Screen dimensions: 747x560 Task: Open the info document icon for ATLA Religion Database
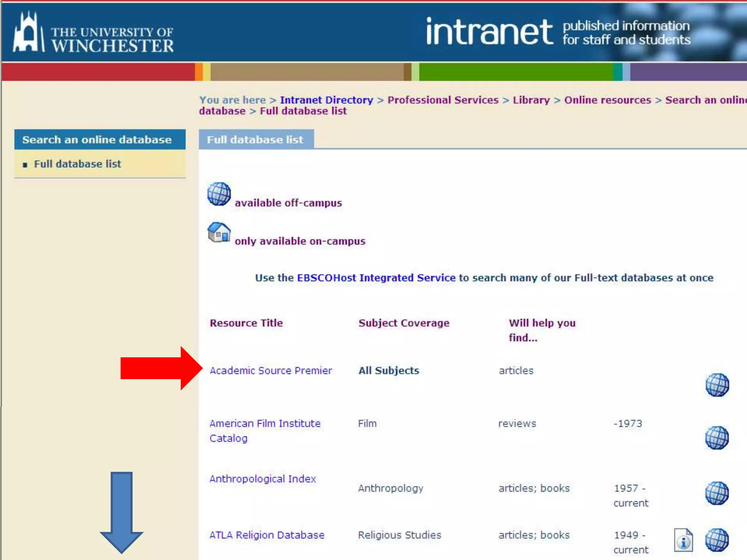683,540
